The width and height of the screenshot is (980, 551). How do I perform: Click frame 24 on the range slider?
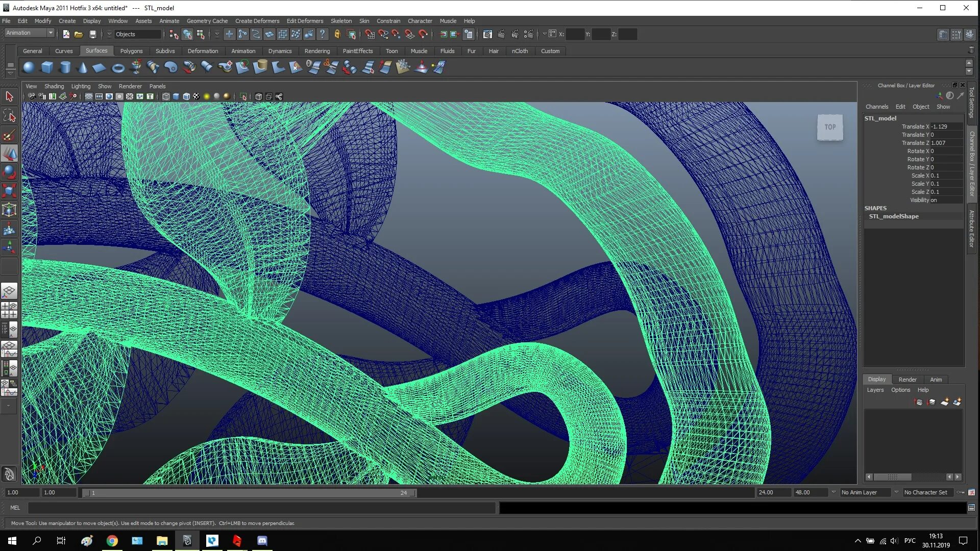coord(403,493)
